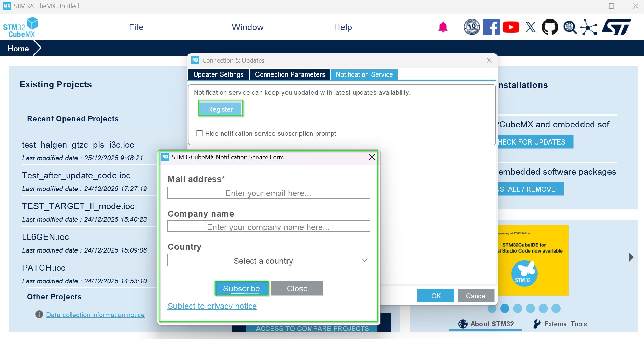The width and height of the screenshot is (644, 339).
Task: Open the YouTube channel icon
Action: [x=511, y=27]
